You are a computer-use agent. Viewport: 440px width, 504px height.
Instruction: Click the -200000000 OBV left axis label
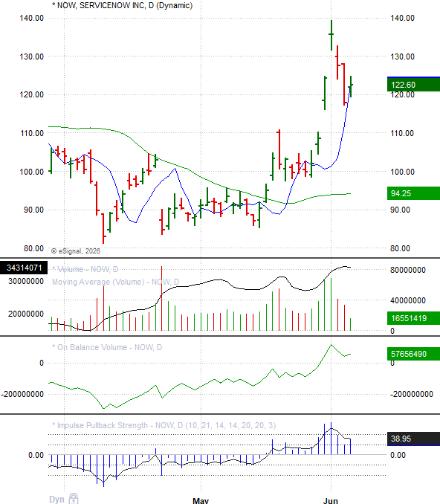[22, 394]
